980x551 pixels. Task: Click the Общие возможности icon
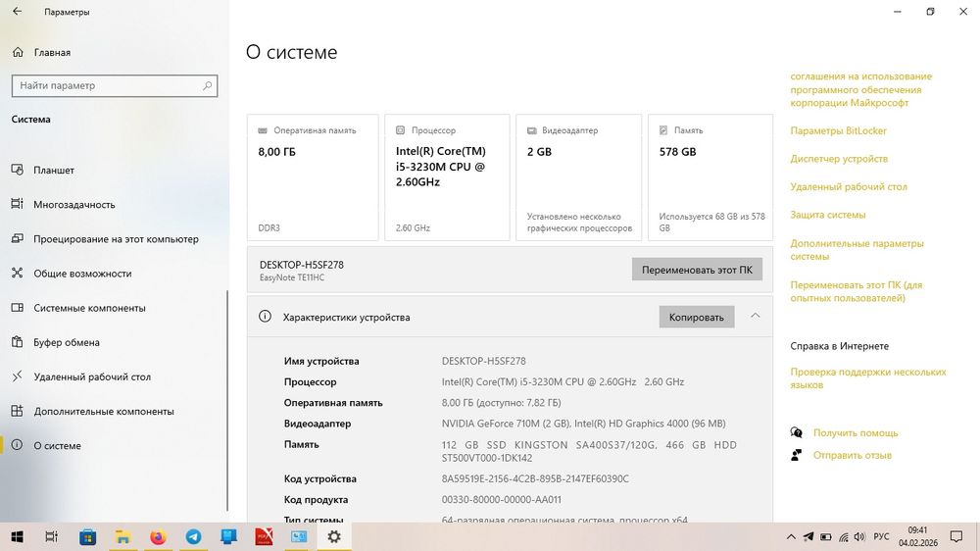click(17, 273)
